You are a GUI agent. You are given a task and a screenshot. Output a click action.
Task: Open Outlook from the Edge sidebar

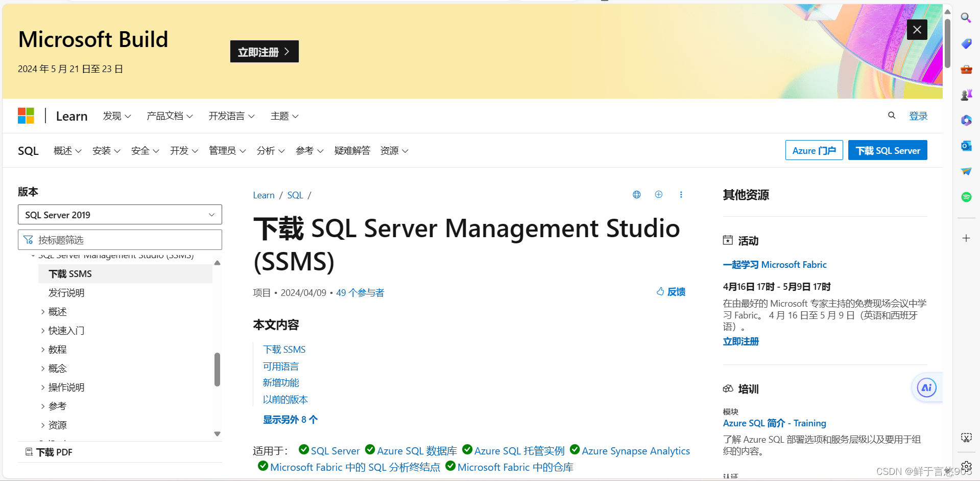966,146
